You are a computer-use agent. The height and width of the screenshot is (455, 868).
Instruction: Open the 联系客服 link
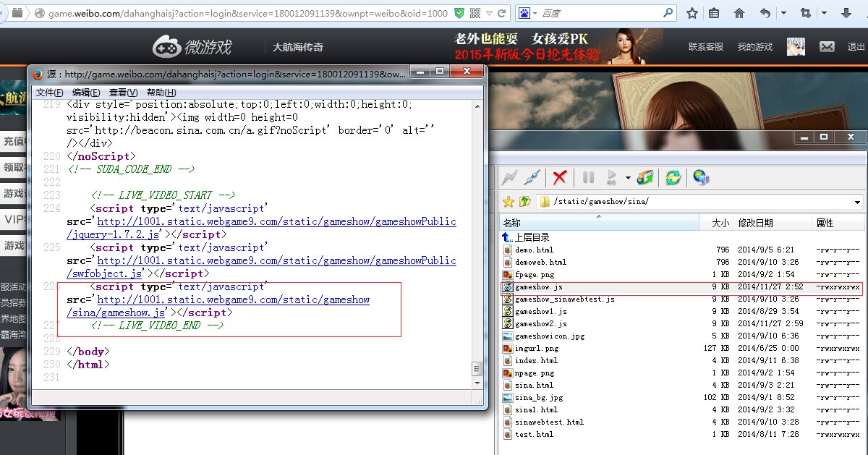(x=706, y=47)
